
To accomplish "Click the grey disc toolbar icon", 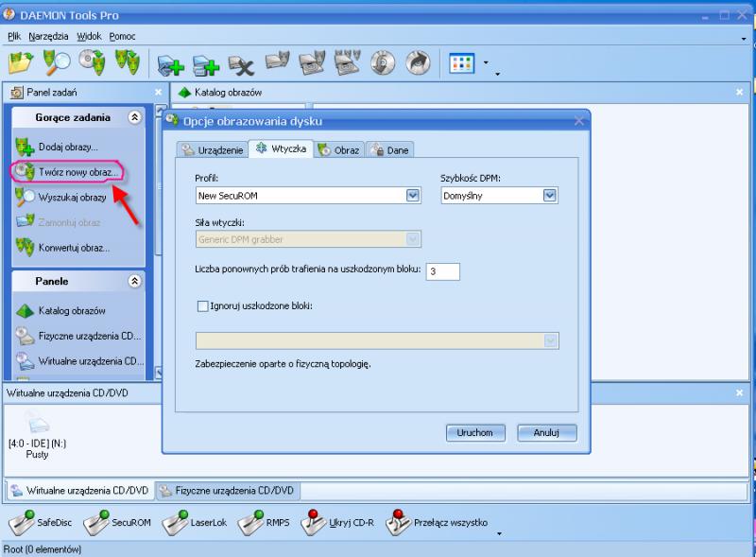I will [x=383, y=62].
